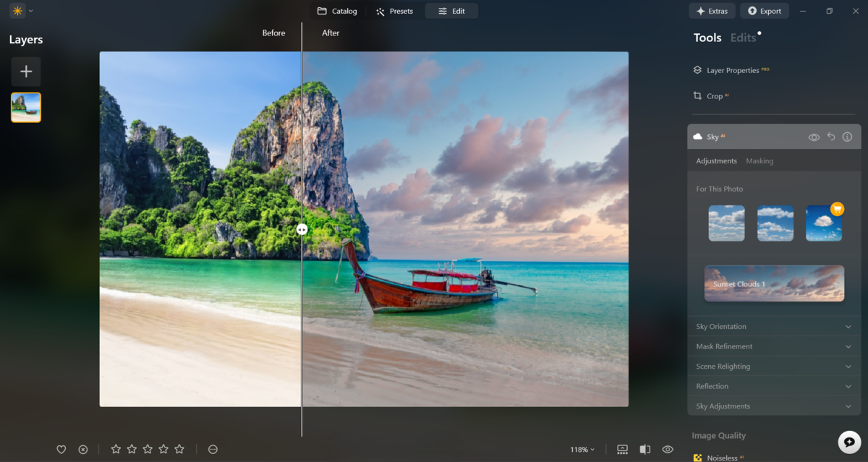Click the Before label
The width and height of the screenshot is (868, 462).
pyautogui.click(x=273, y=33)
